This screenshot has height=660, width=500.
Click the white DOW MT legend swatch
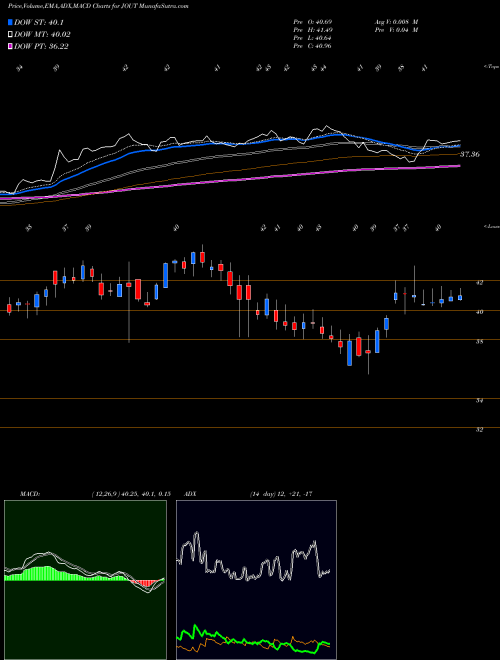(10, 35)
